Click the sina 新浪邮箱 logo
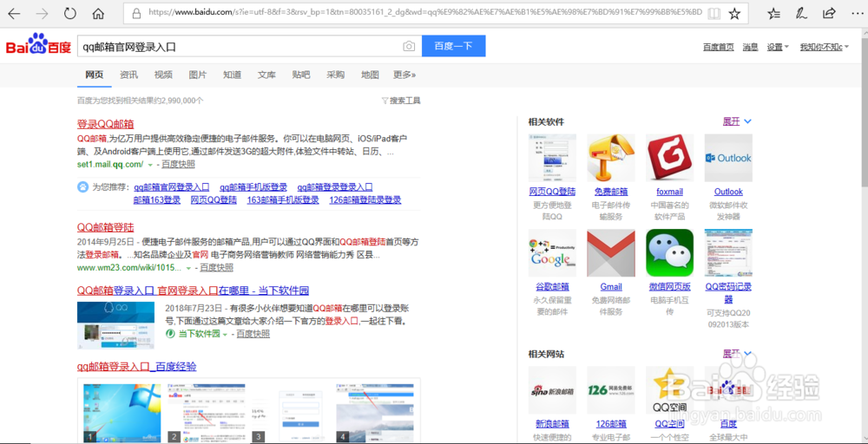This screenshot has width=868, height=444. 552,390
